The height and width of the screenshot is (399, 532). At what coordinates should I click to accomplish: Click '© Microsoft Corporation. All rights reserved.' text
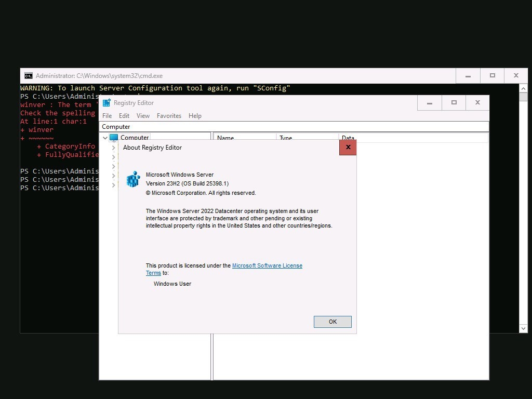click(x=201, y=193)
